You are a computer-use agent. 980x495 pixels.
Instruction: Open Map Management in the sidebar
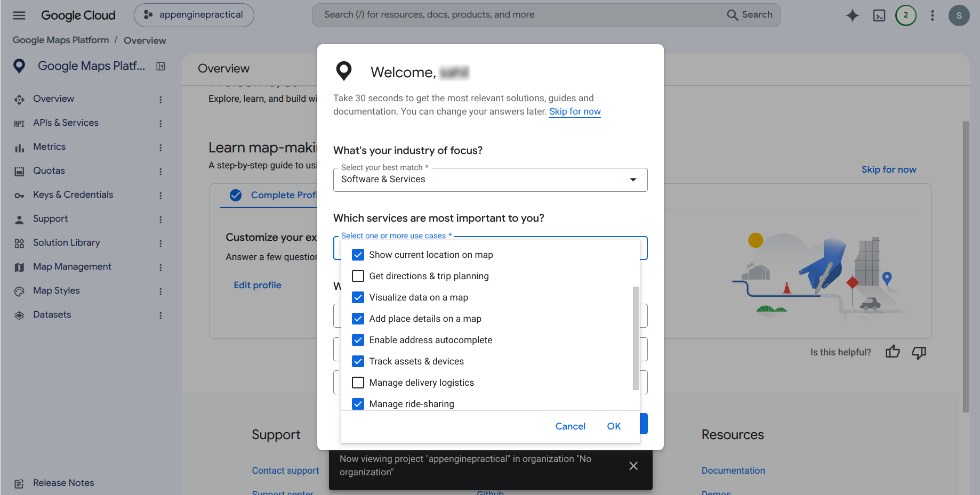(x=72, y=266)
